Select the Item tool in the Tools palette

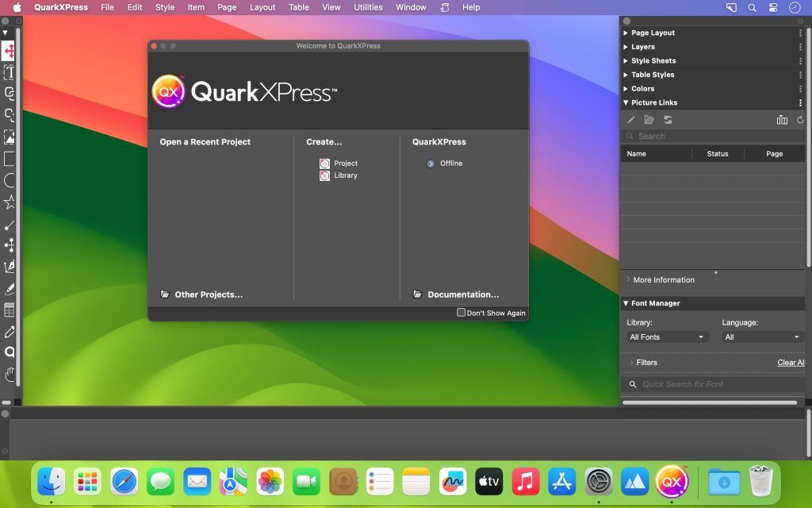point(10,50)
